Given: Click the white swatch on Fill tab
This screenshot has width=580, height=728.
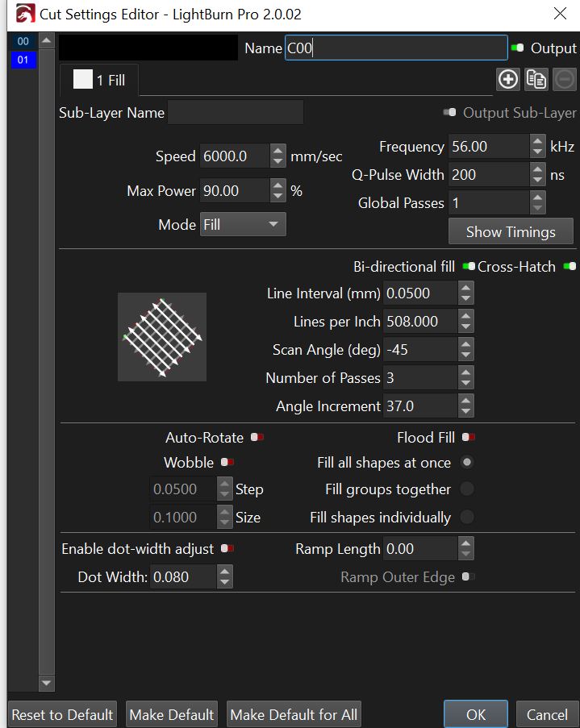Looking at the screenshot, I should click(83, 79).
